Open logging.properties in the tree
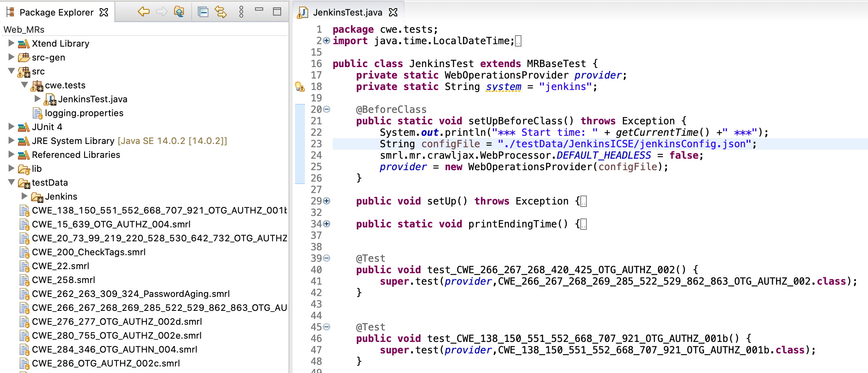This screenshot has height=373, width=868. coord(84,113)
